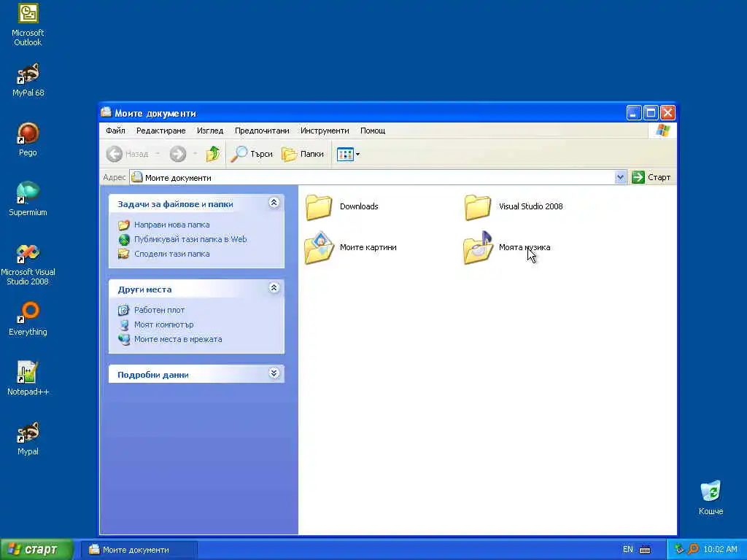Collapse the Други места panel

pyautogui.click(x=274, y=287)
